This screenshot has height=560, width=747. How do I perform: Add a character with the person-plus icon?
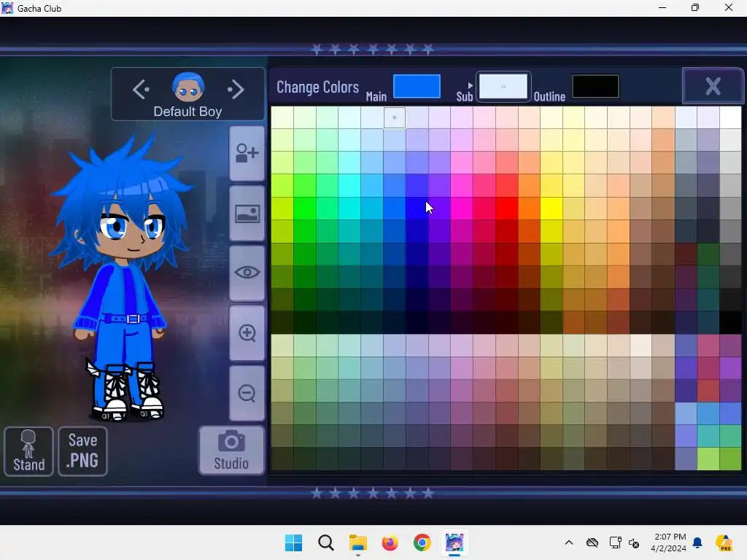247,153
